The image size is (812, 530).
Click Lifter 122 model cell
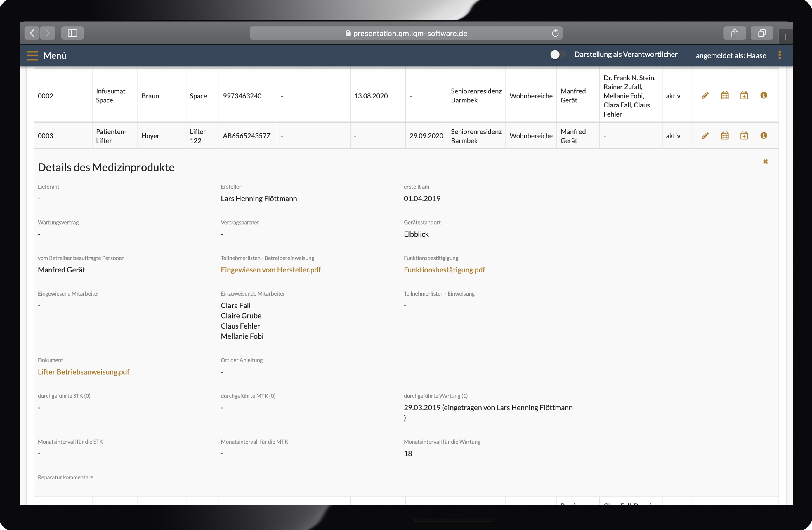[x=202, y=136]
